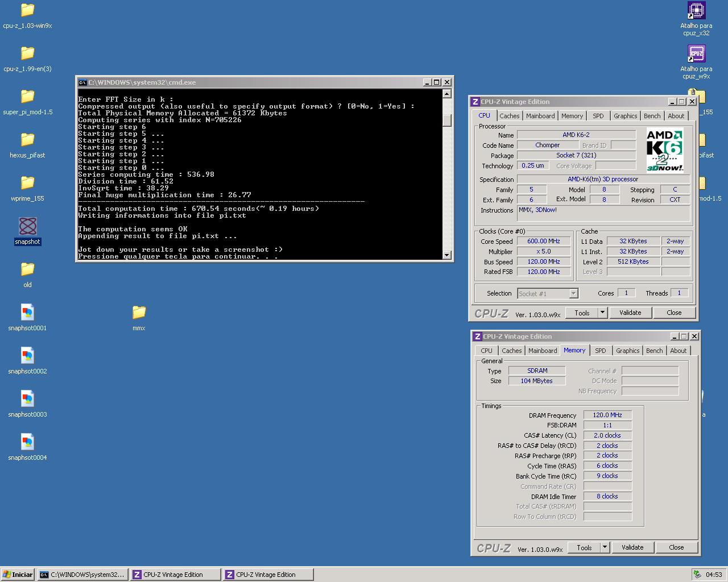
Task: Select the cpu-z_1.03-win9x folder
Action: pos(27,10)
